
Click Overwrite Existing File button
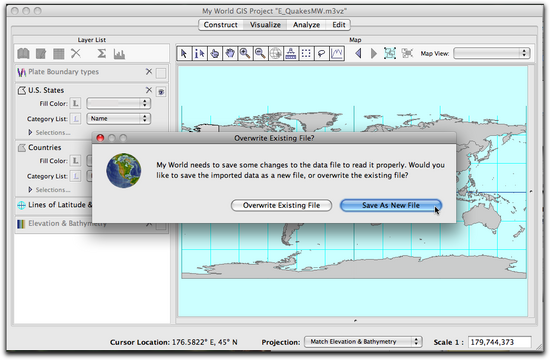(x=281, y=206)
